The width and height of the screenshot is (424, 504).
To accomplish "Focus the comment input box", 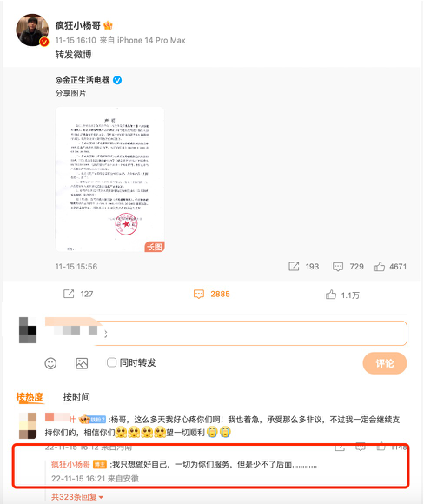I will point(251,333).
